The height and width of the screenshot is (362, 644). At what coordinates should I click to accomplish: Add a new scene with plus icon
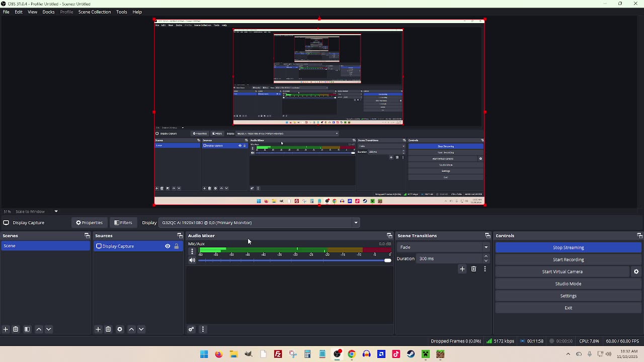pyautogui.click(x=6, y=329)
